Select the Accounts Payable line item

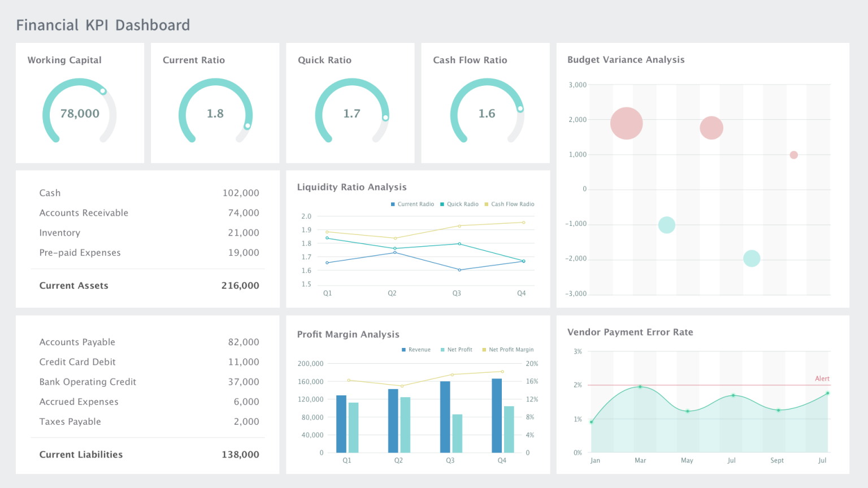(77, 342)
